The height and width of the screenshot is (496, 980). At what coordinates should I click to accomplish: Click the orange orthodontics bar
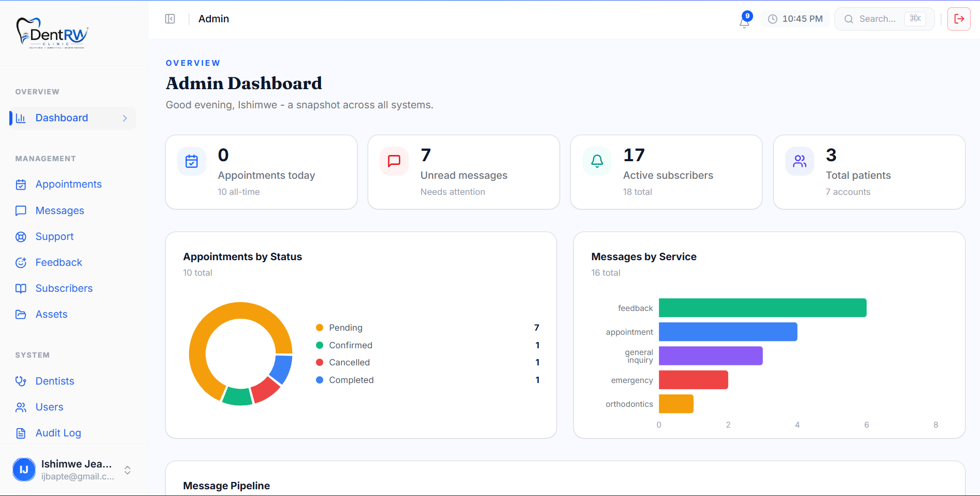[676, 404]
